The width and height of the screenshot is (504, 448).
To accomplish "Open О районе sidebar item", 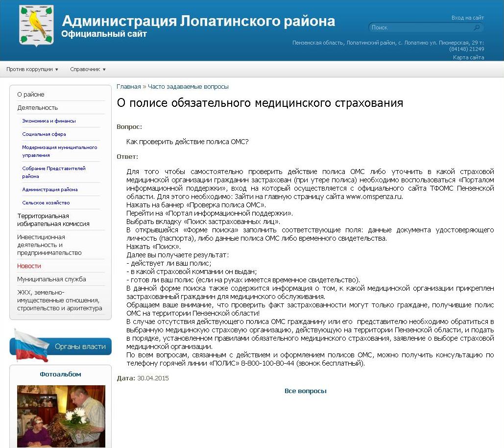I will point(31,94).
